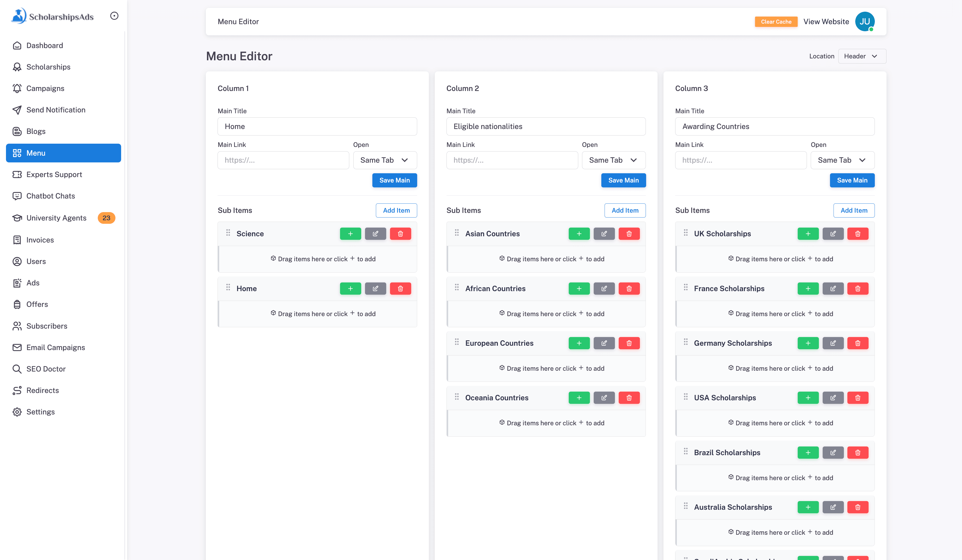
Task: Toggle the sidebar collapse circle icon
Action: [x=114, y=16]
